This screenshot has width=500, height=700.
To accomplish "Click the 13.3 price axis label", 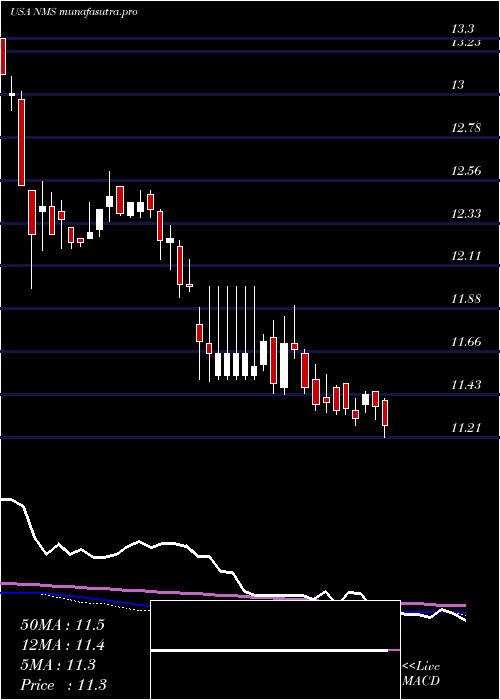I will click(462, 30).
